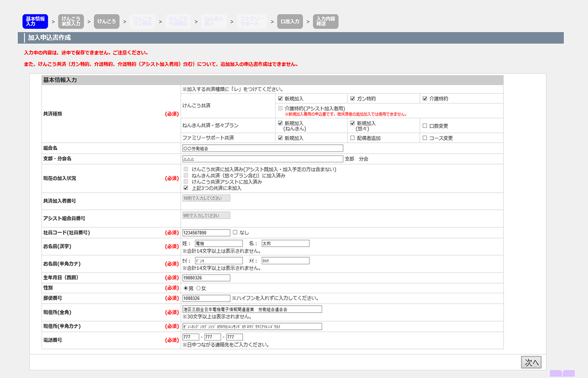588x378 pixels.
Task: Select the 基本情報入力 step
Action: [35, 21]
